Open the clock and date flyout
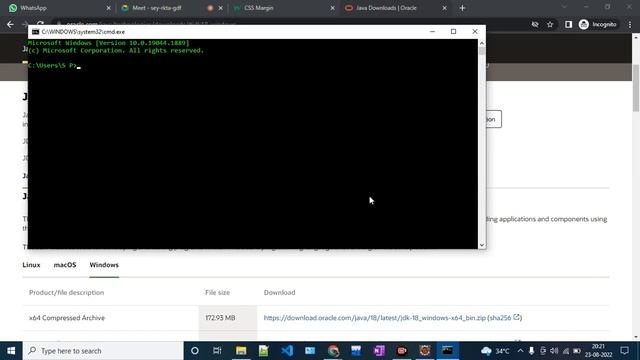 (598, 351)
